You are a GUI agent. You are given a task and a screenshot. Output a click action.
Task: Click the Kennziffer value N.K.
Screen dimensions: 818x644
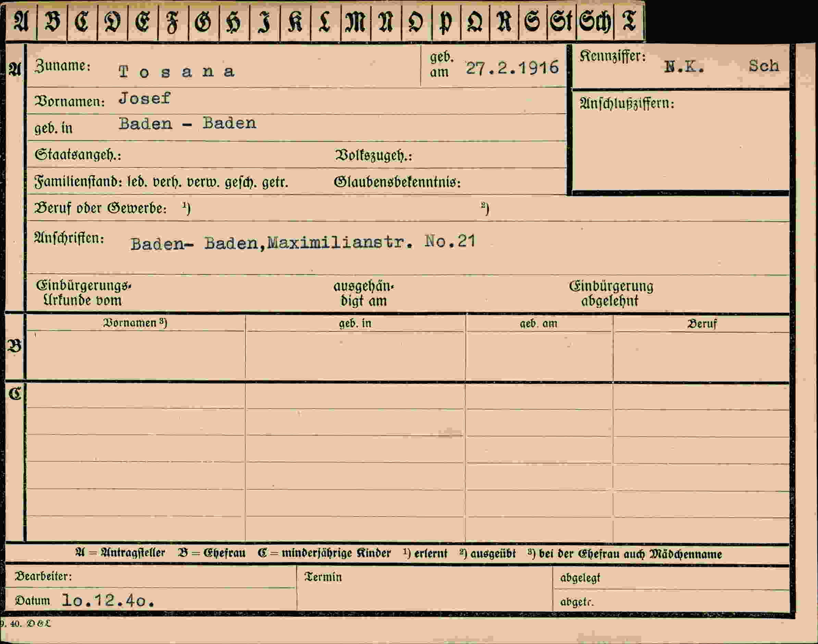coord(684,67)
